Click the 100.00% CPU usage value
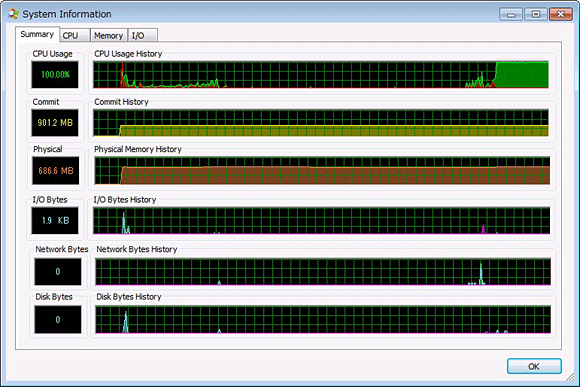 55,75
